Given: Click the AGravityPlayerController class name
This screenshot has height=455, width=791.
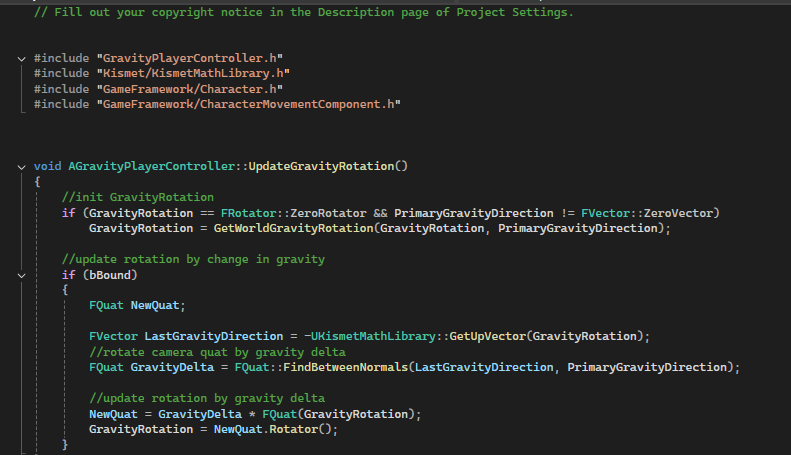Looking at the screenshot, I should [x=152, y=166].
